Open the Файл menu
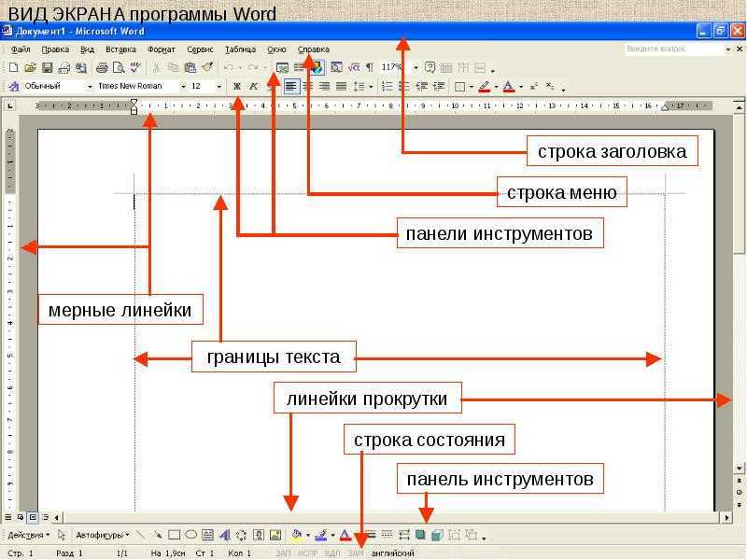 tap(20, 49)
